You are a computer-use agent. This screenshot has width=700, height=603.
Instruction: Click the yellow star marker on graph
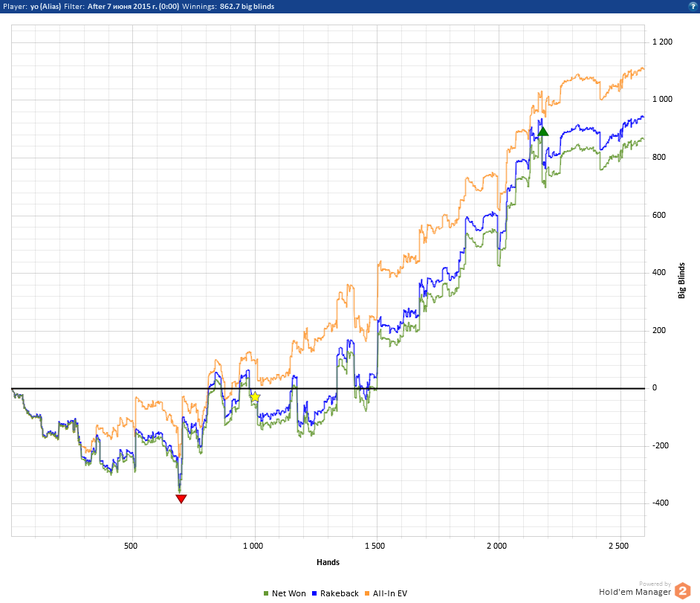[254, 397]
